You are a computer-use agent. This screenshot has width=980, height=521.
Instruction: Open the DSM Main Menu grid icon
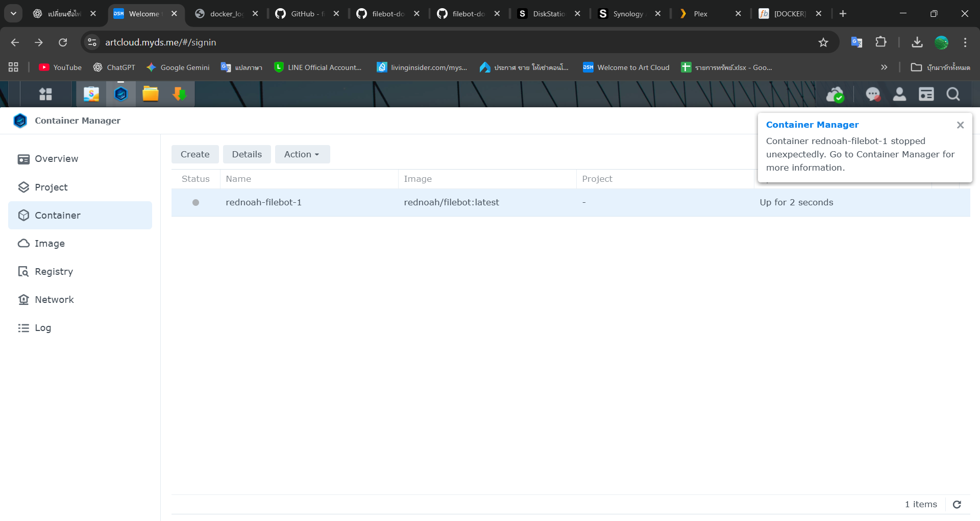click(45, 94)
